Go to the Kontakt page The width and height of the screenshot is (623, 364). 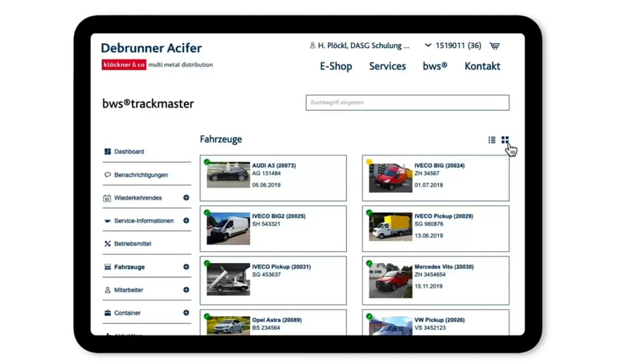(482, 66)
